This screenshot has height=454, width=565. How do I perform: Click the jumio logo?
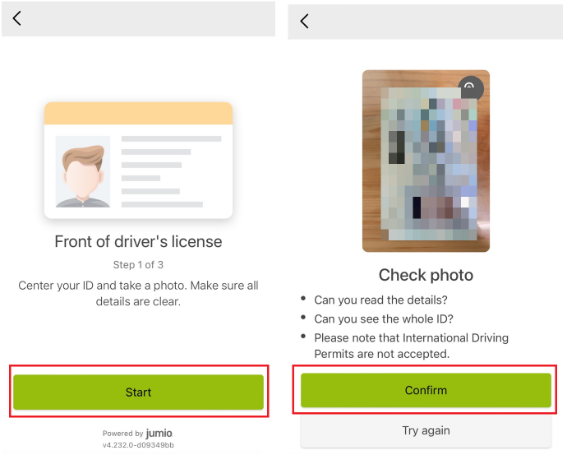[159, 433]
